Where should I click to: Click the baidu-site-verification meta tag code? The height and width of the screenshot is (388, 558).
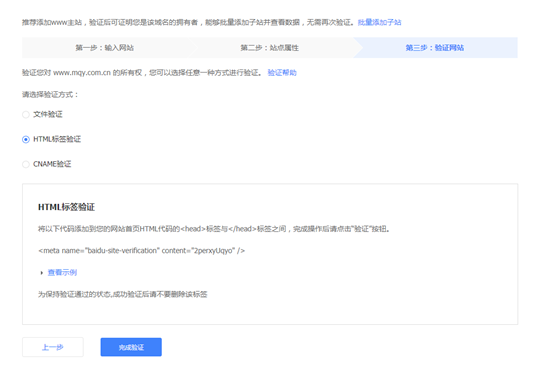pyautogui.click(x=142, y=251)
